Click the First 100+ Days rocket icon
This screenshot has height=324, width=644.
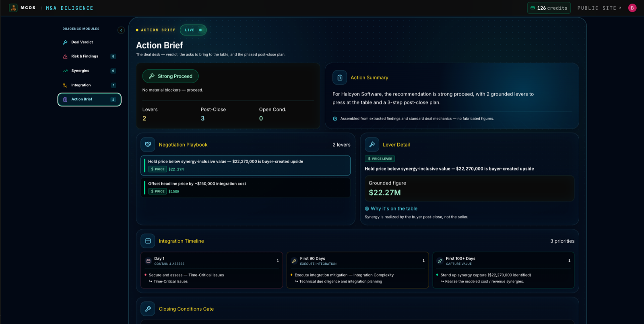point(440,261)
